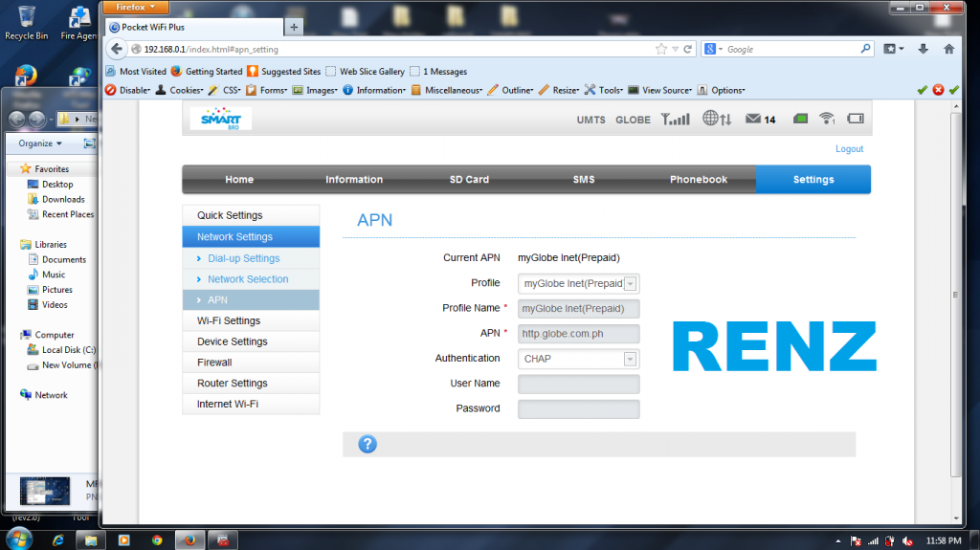
Task: Open the downloads arrow icon
Action: point(924,49)
